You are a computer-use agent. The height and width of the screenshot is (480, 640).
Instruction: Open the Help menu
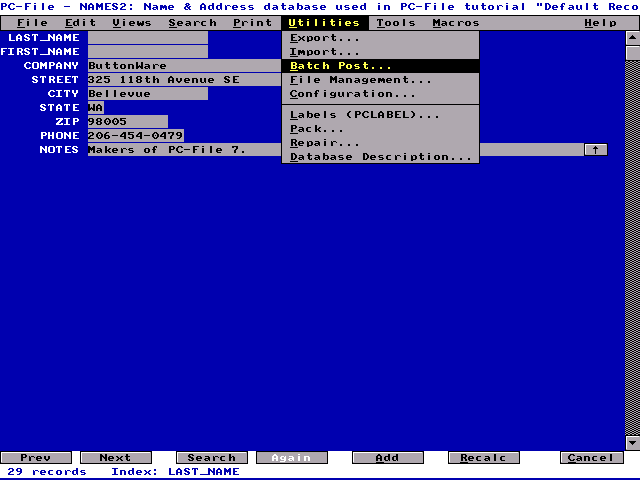tap(600, 23)
